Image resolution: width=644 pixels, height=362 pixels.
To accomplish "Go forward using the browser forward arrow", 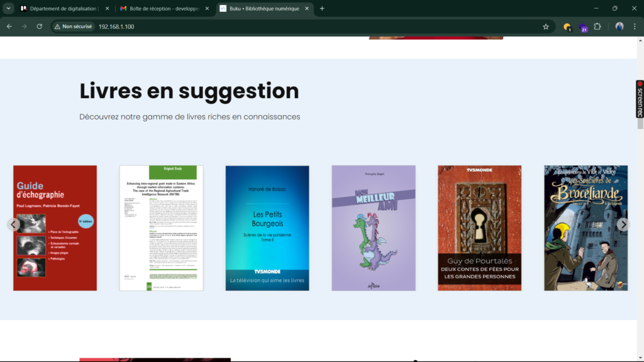I will [x=25, y=26].
